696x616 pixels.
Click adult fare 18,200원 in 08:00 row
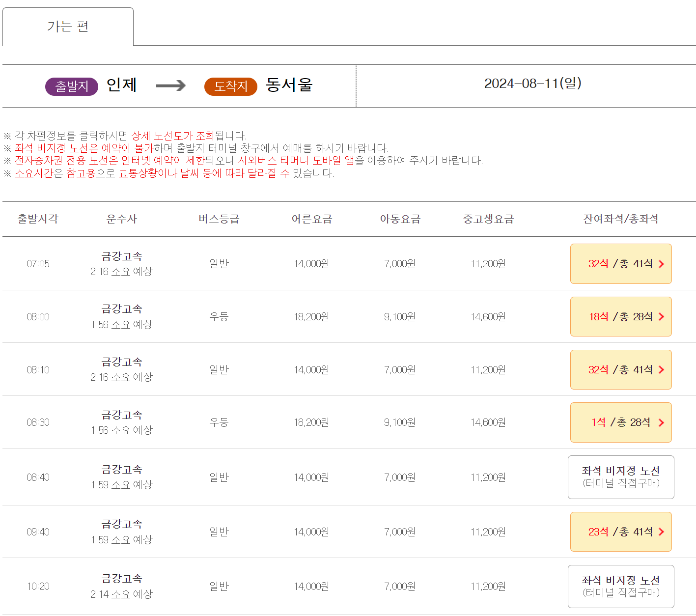(x=311, y=317)
